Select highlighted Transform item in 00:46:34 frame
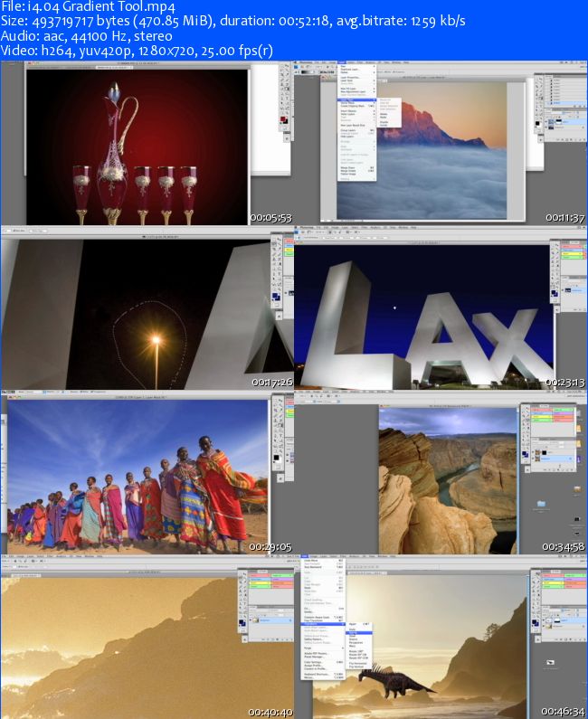Screen dimensions: 588x719 [x=323, y=624]
